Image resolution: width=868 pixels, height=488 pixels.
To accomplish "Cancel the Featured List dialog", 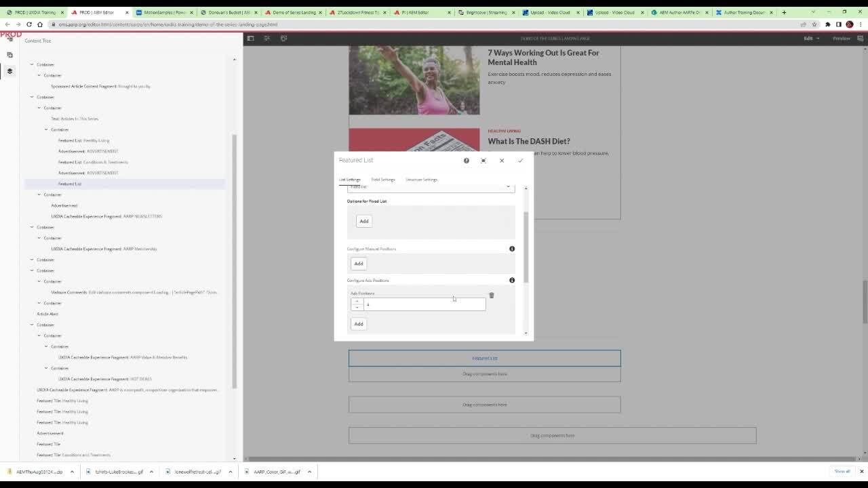I will point(502,161).
